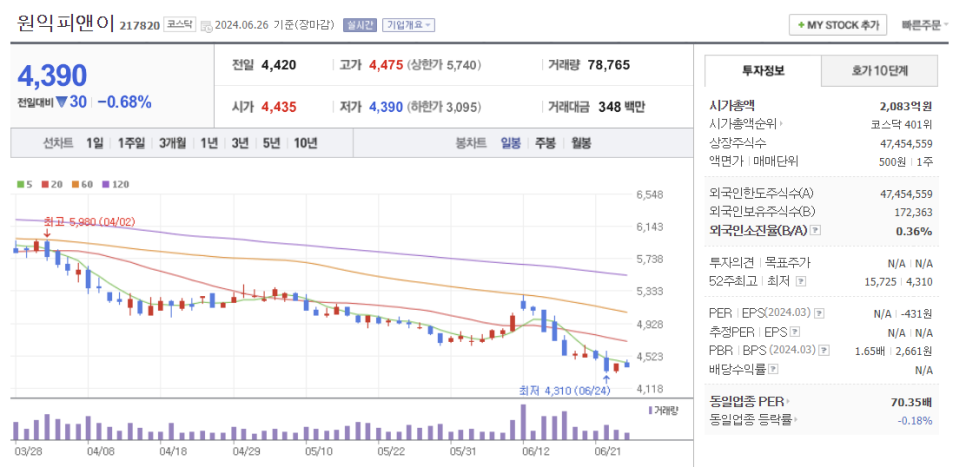Screen dimensions: 966x467
Task: Click 시가 value 4,435
Action: click(x=279, y=107)
